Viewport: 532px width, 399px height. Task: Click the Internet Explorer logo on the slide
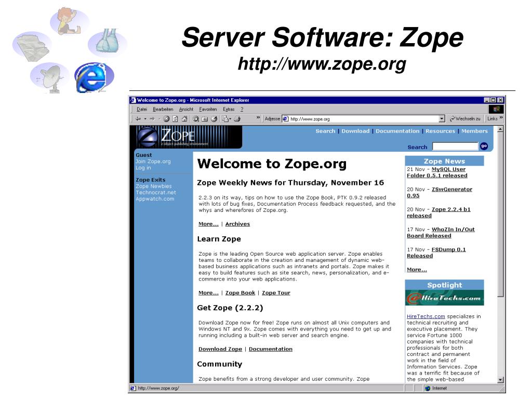pos(94,77)
